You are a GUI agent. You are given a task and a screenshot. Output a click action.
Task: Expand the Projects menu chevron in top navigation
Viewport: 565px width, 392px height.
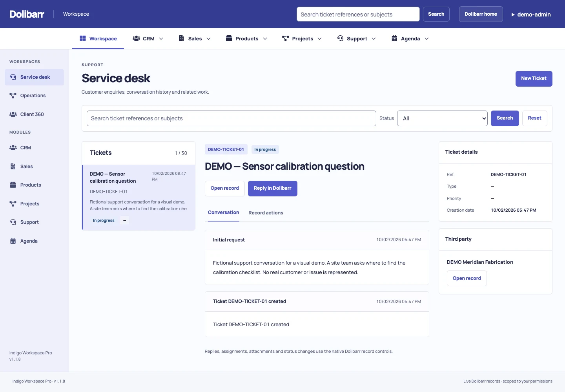click(319, 39)
